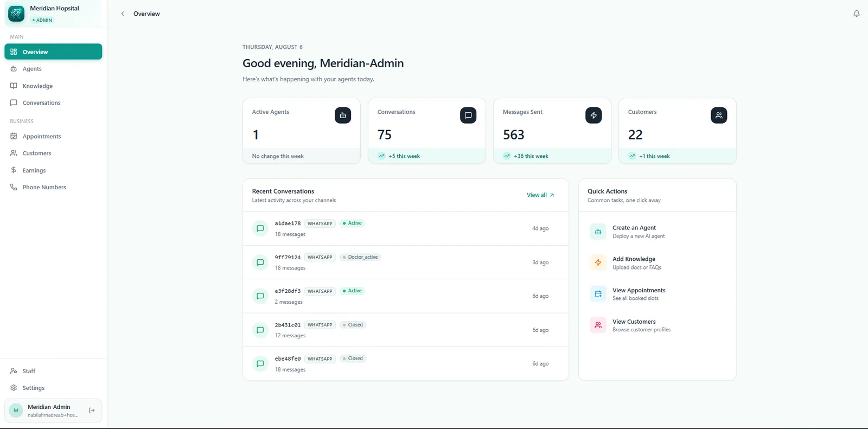This screenshot has height=429, width=868.
Task: Open the Earnings page
Action: click(53, 170)
